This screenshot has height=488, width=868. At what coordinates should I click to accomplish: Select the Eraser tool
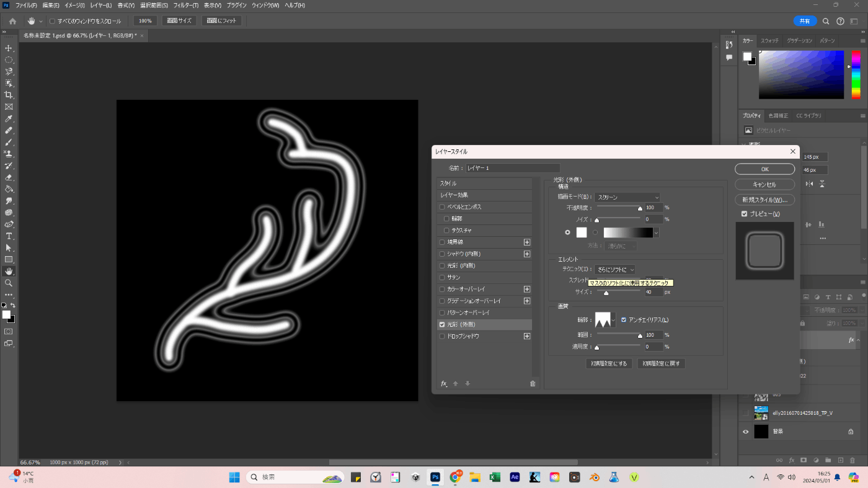(9, 177)
